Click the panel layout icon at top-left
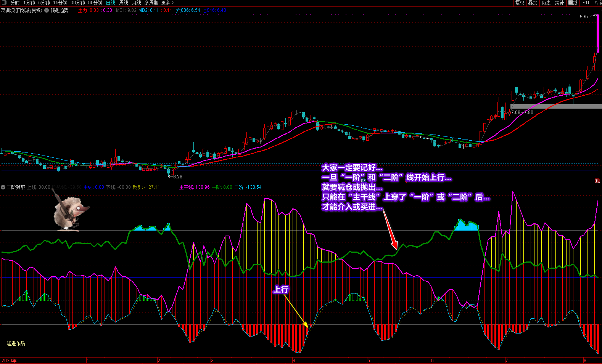This screenshot has width=602, height=364. click(x=4, y=3)
